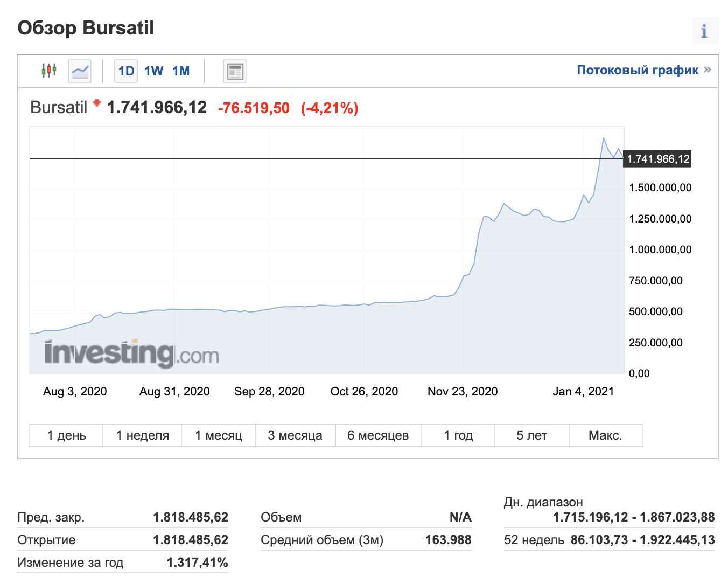Image resolution: width=728 pixels, height=583 pixels.
Task: Select the area chart type icon
Action: coord(80,71)
